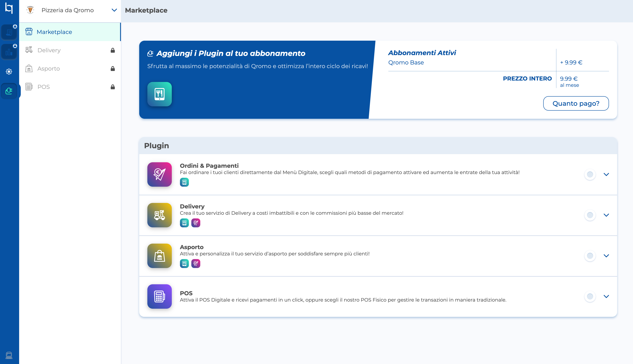Select the Ordini & Pagamenti plugin radio

590,174
